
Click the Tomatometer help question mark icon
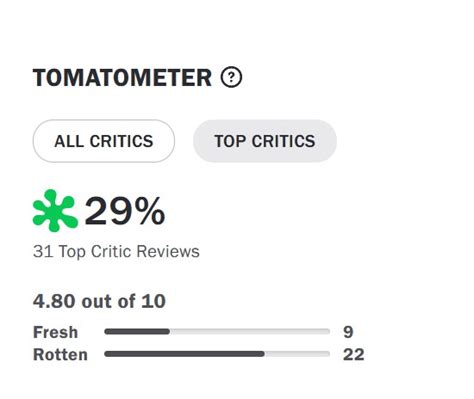click(231, 77)
